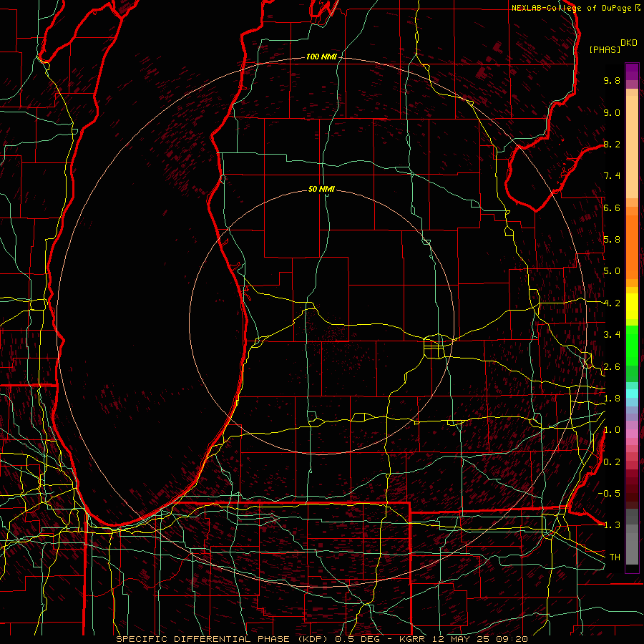Screen dimensions: 644x644
Task: Click the Specific Differential Phase caption at the bottom
Action: (x=321, y=639)
